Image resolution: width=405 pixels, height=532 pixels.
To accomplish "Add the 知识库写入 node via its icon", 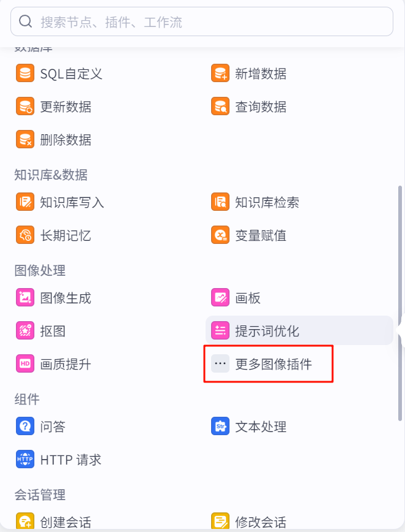I will [25, 202].
